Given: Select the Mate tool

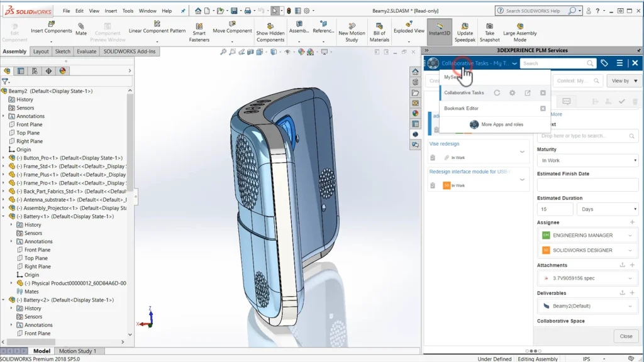Looking at the screenshot, I should (x=80, y=29).
